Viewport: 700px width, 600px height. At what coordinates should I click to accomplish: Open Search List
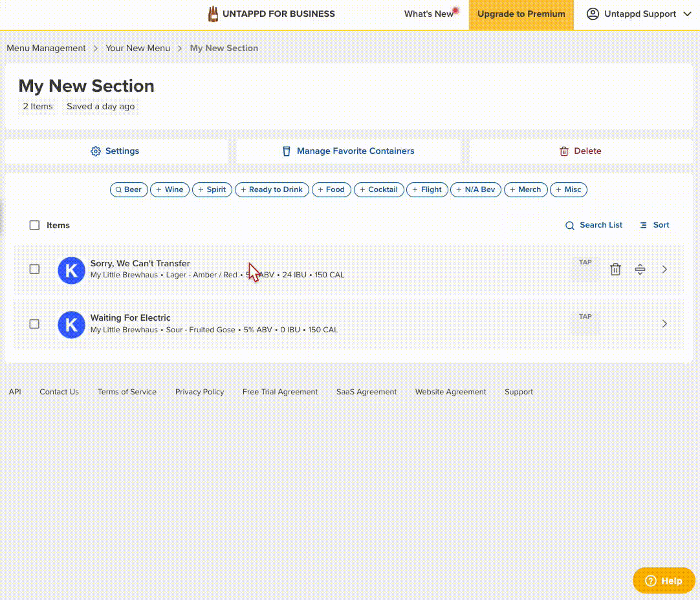tap(594, 225)
